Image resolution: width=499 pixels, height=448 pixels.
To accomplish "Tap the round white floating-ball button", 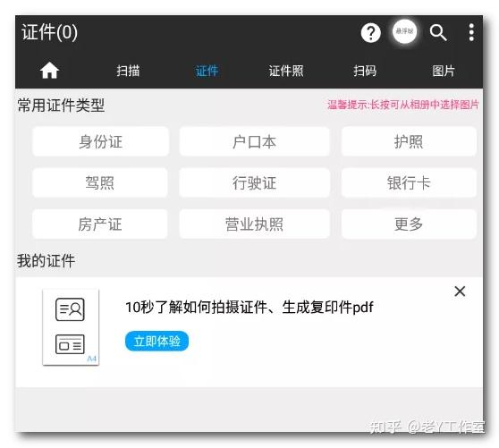I will (404, 31).
